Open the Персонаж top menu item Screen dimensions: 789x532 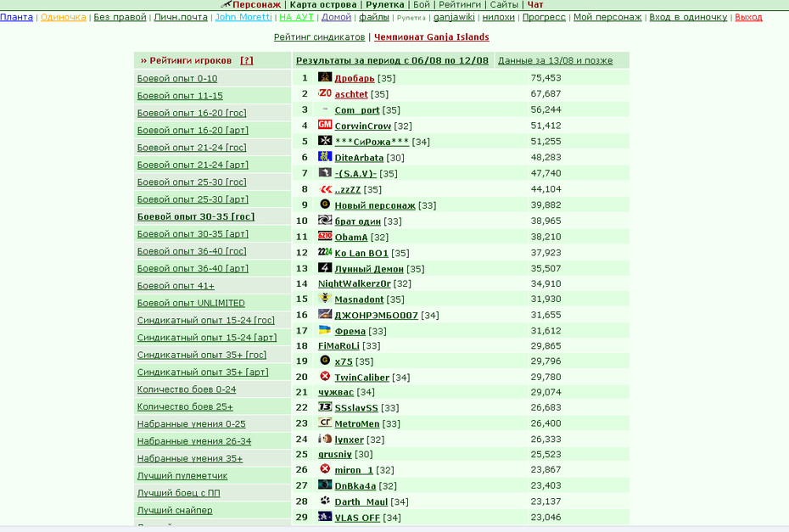256,4
